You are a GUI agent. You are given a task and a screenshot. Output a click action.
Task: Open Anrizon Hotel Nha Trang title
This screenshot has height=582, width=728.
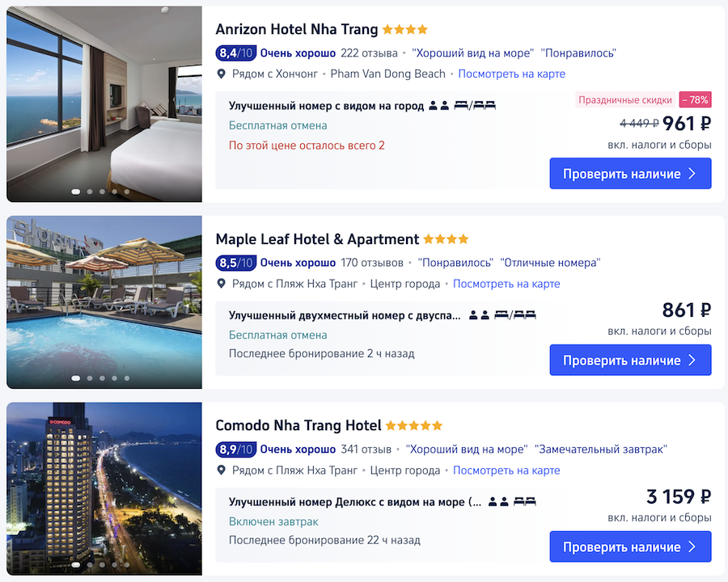(297, 29)
